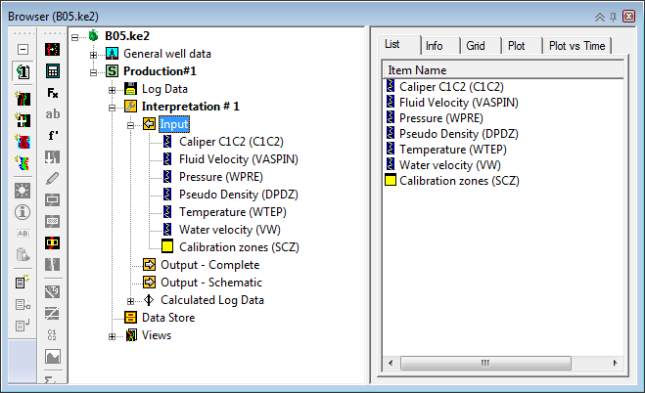Click the calculator icon
Image resolution: width=645 pixels, height=393 pixels.
[x=53, y=71]
